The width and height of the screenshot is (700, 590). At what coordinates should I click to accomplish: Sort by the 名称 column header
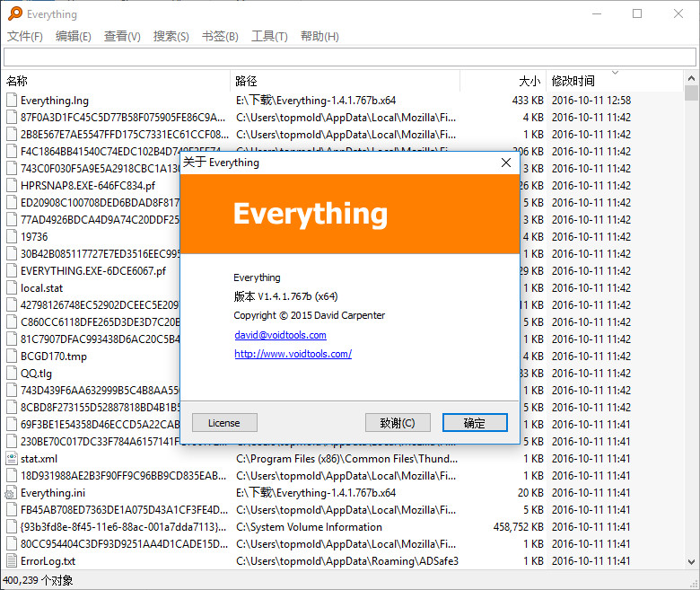point(117,81)
